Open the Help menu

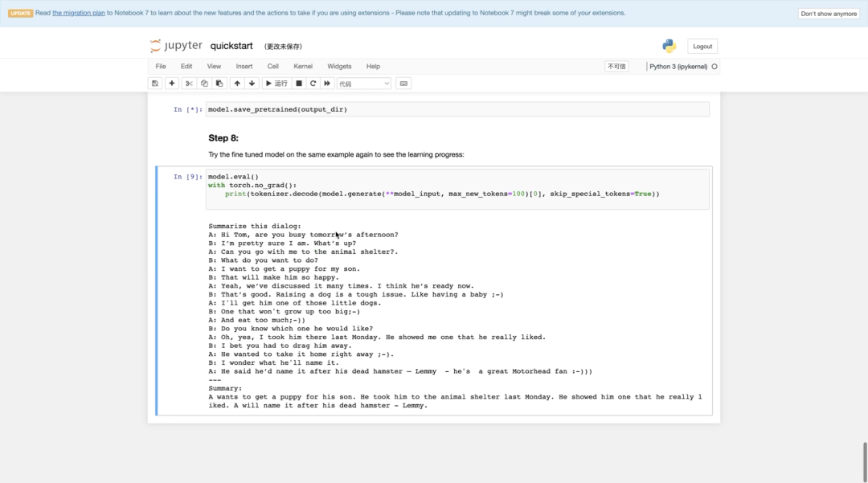(x=373, y=67)
